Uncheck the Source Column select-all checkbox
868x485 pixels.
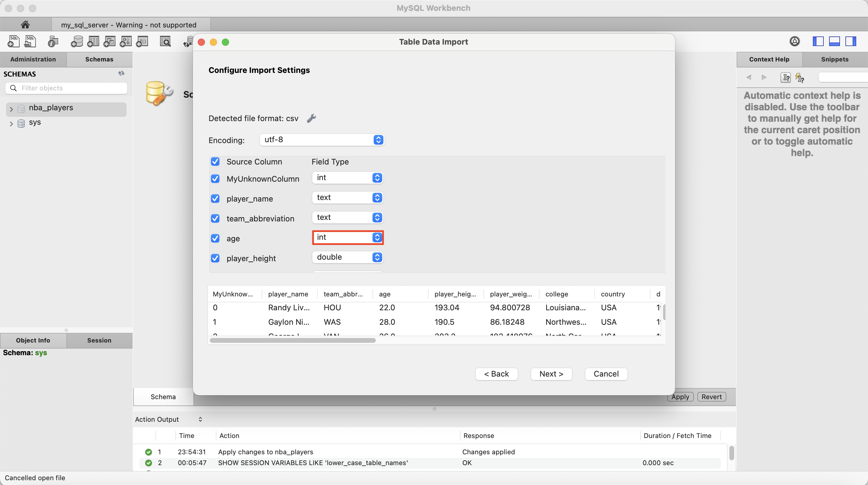215,162
